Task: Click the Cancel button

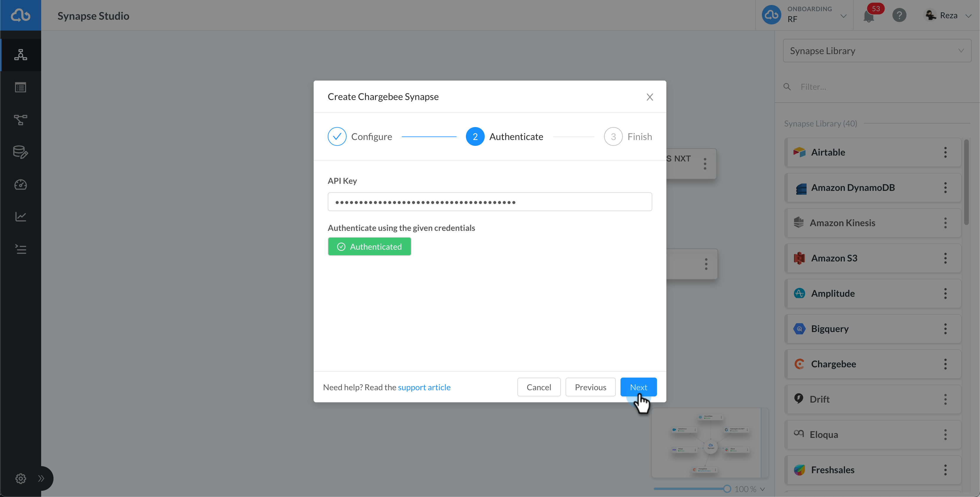Action: click(x=539, y=387)
